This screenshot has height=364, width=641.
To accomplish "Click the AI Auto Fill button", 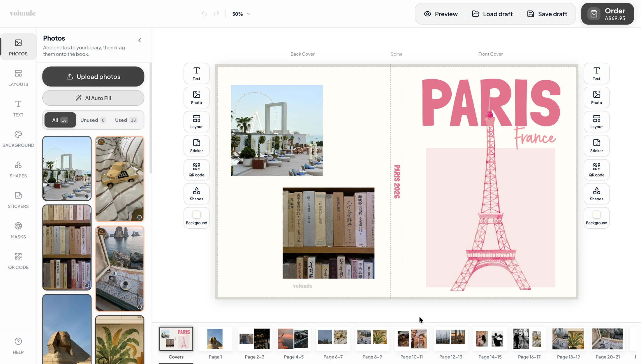I will tap(93, 98).
